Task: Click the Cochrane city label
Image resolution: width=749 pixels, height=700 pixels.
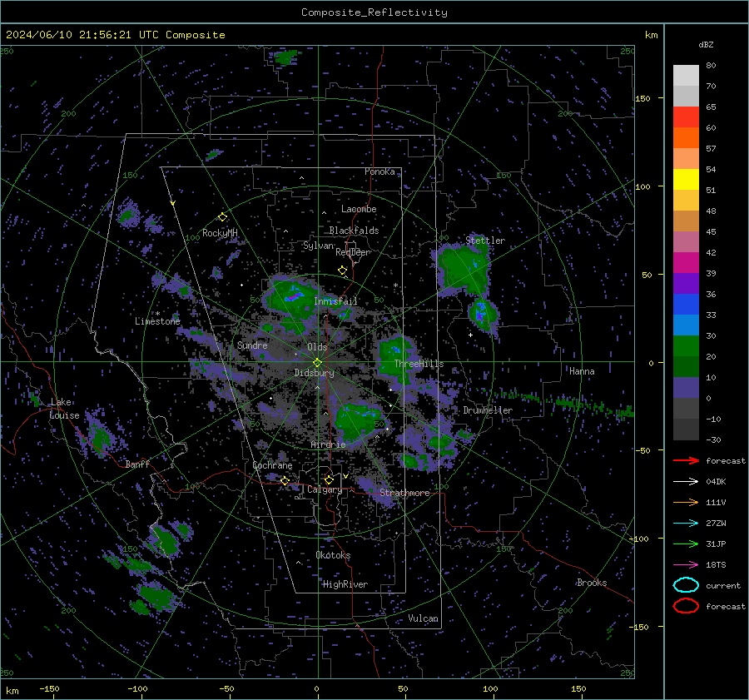Action: click(x=272, y=465)
